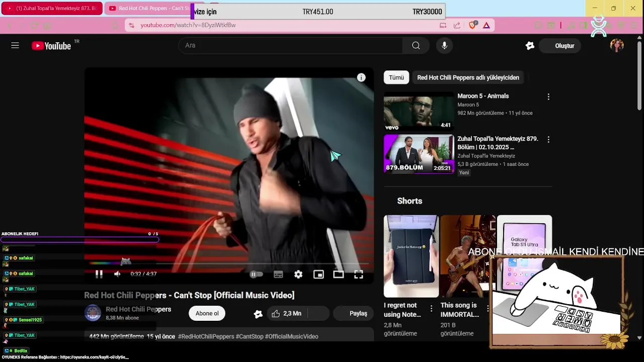Open the notifications icon beside Oluştur
The height and width of the screenshot is (362, 644).
tap(530, 46)
